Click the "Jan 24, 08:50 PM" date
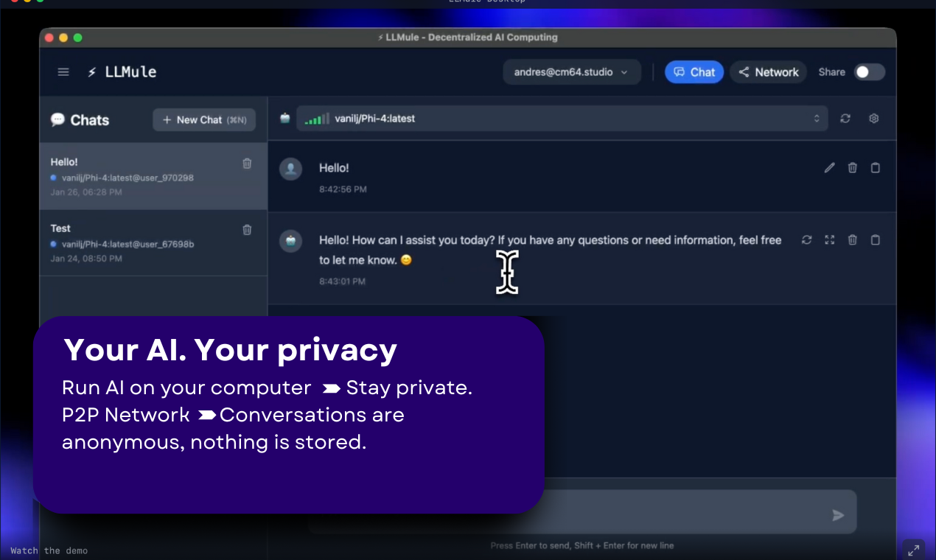Viewport: 936px width, 560px height. [x=86, y=259]
